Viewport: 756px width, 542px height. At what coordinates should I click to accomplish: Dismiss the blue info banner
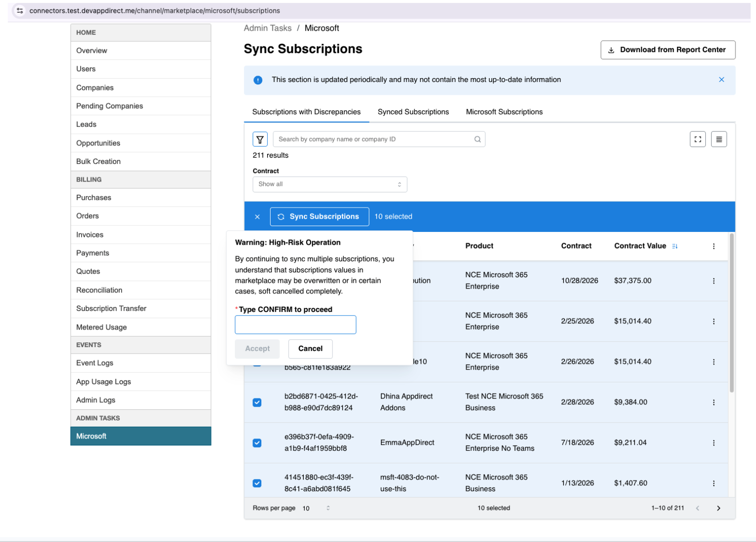(x=721, y=80)
